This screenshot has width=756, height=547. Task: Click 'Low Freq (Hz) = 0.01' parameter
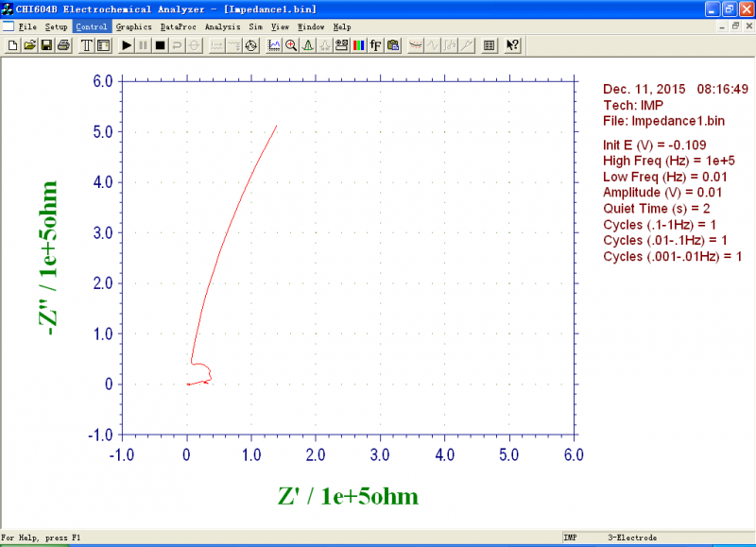tap(665, 177)
